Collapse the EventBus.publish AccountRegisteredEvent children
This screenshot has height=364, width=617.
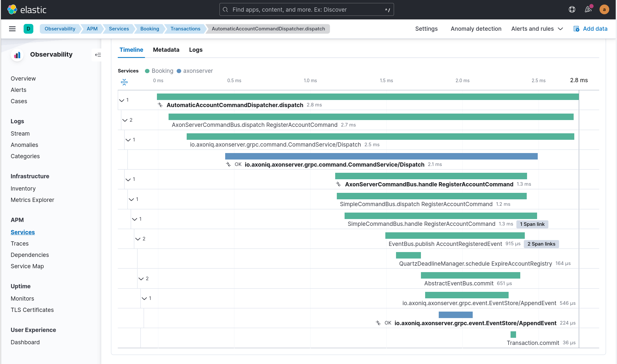pos(138,239)
